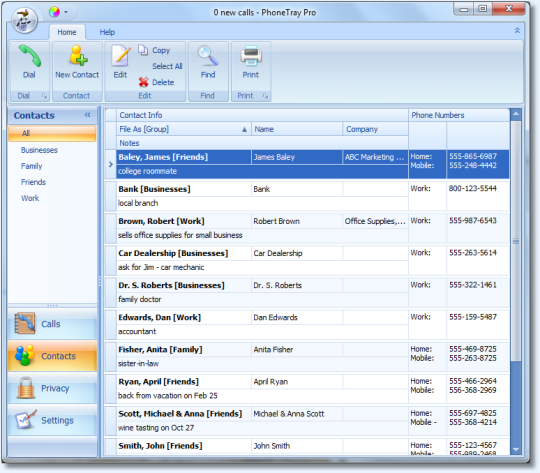This screenshot has height=473, width=540.
Task: Open the theme color dropdown arrow
Action: pyautogui.click(x=66, y=12)
